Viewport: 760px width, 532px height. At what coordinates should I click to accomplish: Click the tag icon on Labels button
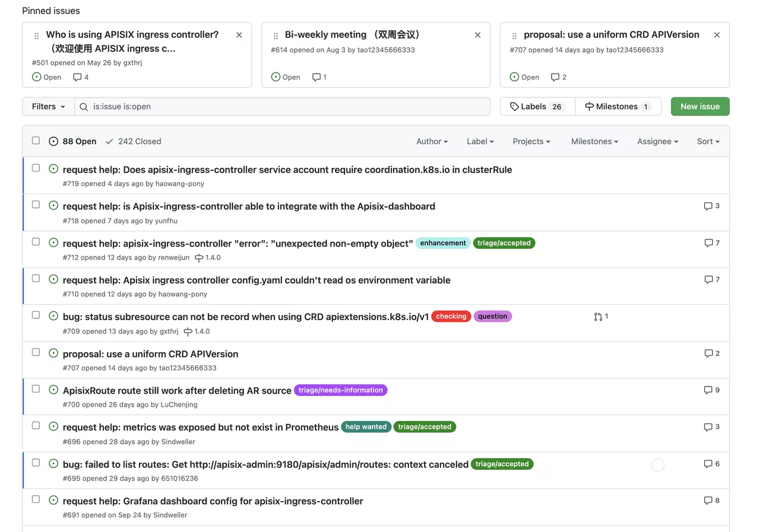(x=514, y=107)
